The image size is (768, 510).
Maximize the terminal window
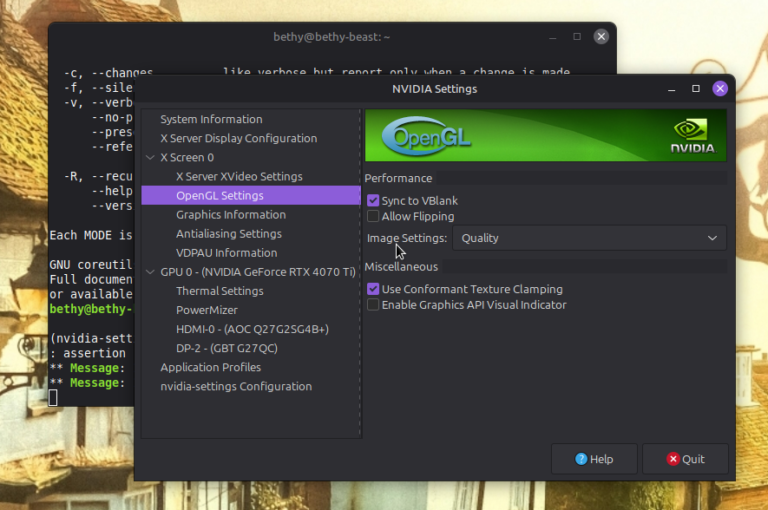click(x=577, y=37)
